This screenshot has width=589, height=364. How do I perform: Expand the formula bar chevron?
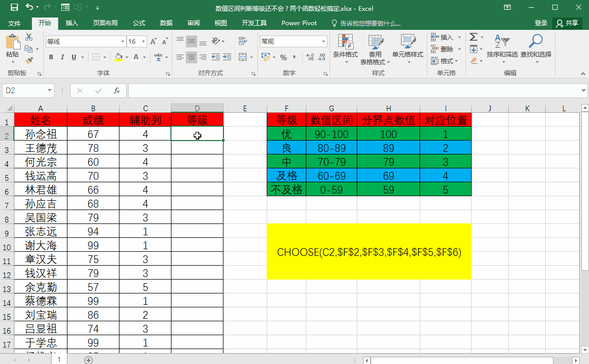pyautogui.click(x=583, y=90)
